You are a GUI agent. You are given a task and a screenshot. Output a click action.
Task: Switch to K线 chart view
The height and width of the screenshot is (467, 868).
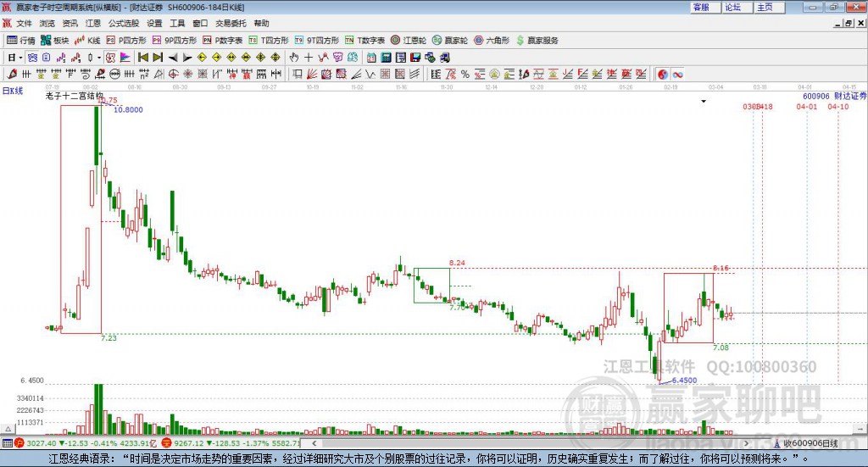coord(87,41)
